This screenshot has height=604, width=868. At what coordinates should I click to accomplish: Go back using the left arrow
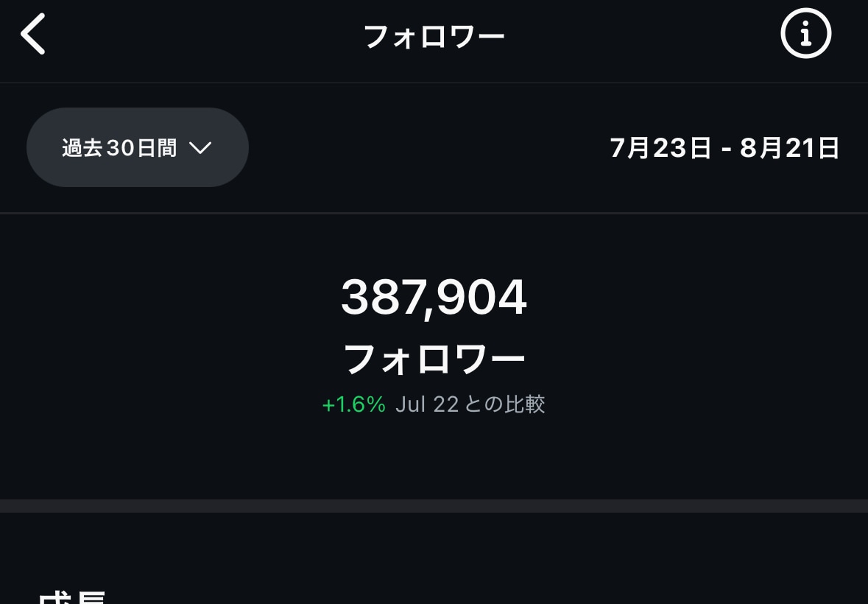tap(32, 35)
